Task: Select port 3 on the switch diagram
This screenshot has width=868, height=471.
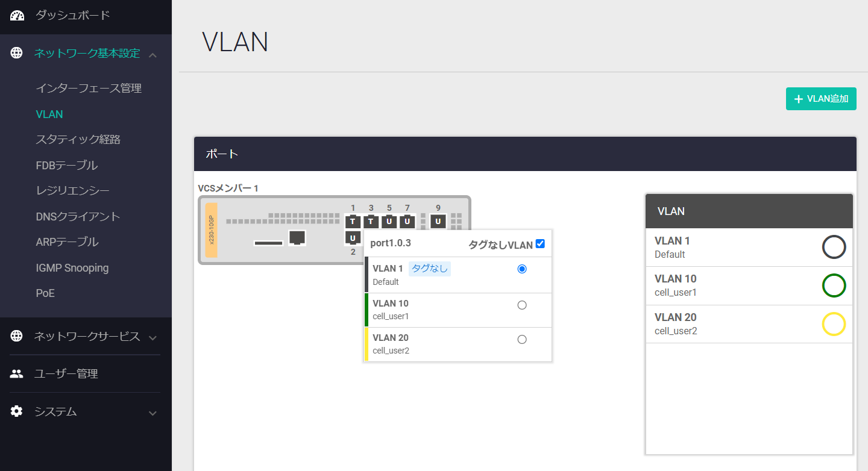Action: (x=371, y=222)
